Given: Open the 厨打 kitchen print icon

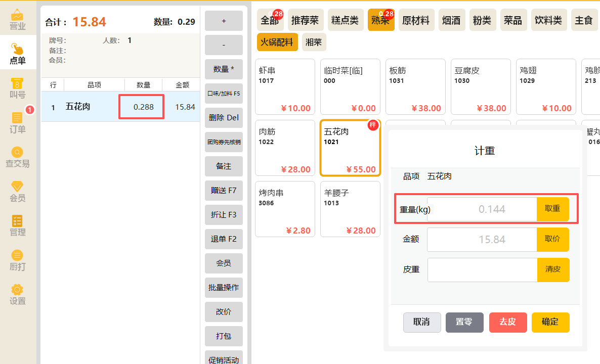Looking at the screenshot, I should click(x=18, y=260).
